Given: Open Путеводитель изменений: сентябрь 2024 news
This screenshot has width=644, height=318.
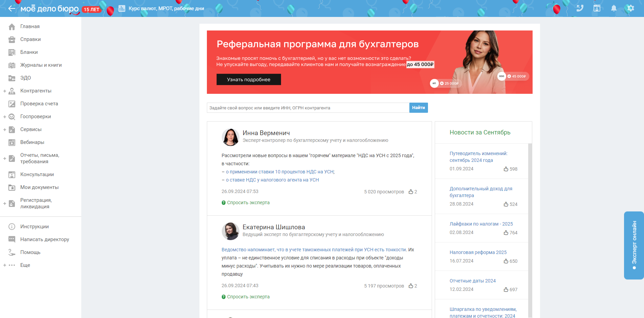Looking at the screenshot, I should [478, 157].
